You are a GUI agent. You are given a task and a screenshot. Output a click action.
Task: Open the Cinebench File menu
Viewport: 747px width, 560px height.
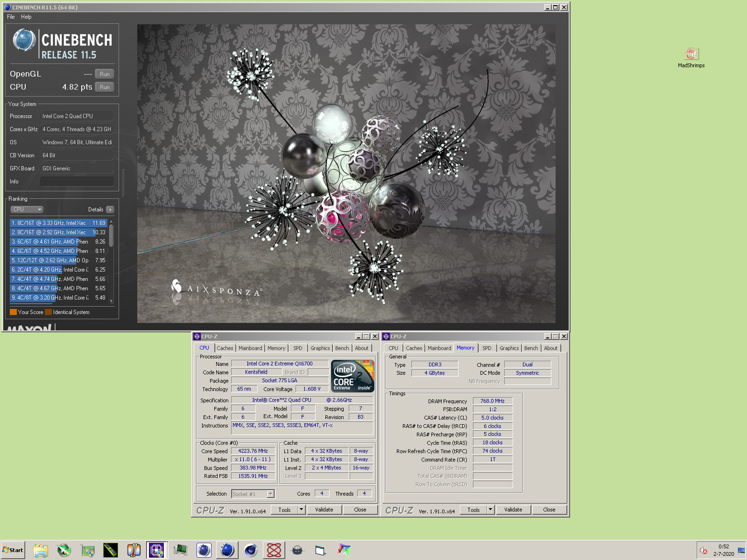click(x=11, y=17)
